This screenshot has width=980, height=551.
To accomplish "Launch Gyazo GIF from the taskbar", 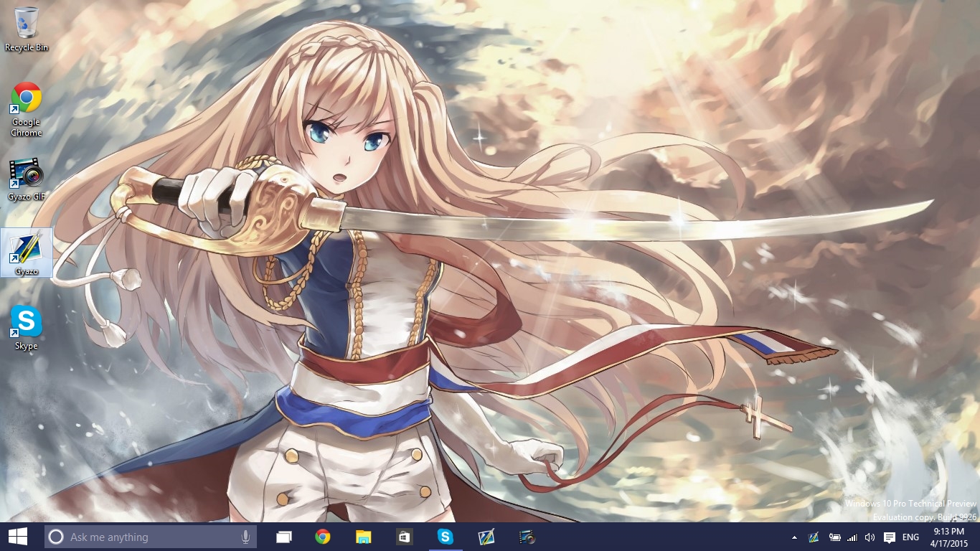I will click(x=527, y=537).
